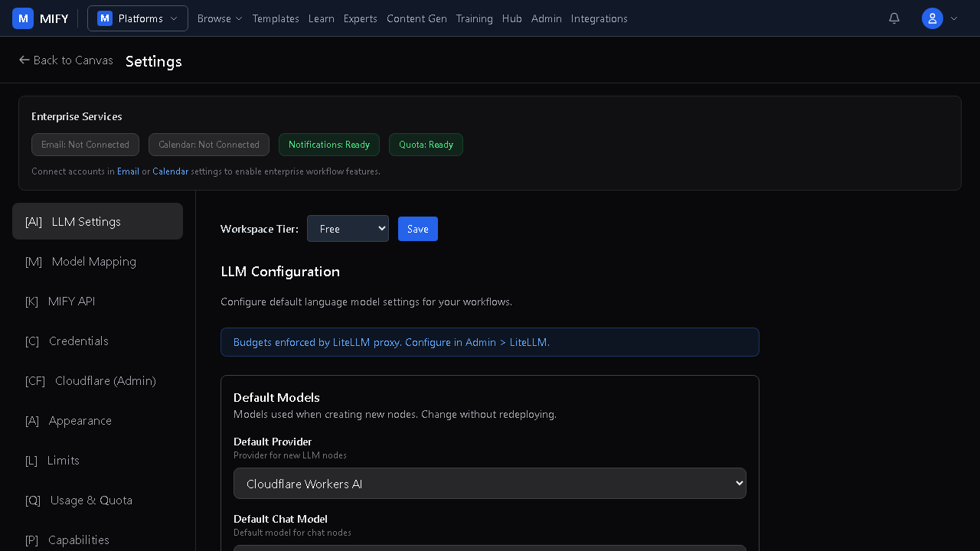Open the Workspace Tier dropdown
This screenshot has width=980, height=551.
click(348, 229)
